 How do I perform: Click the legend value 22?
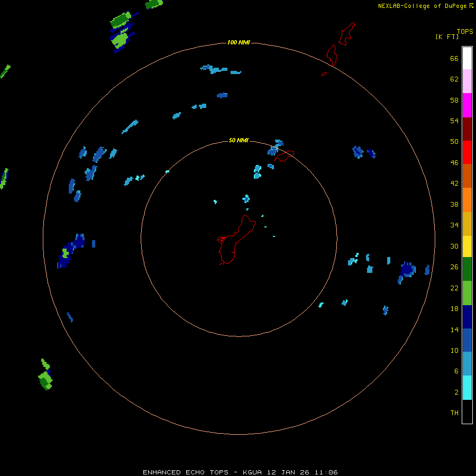[x=454, y=288]
